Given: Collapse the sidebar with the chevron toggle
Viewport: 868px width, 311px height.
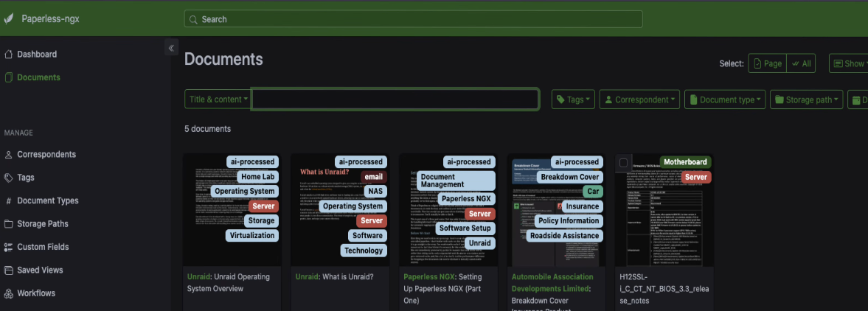Looking at the screenshot, I should (x=171, y=48).
